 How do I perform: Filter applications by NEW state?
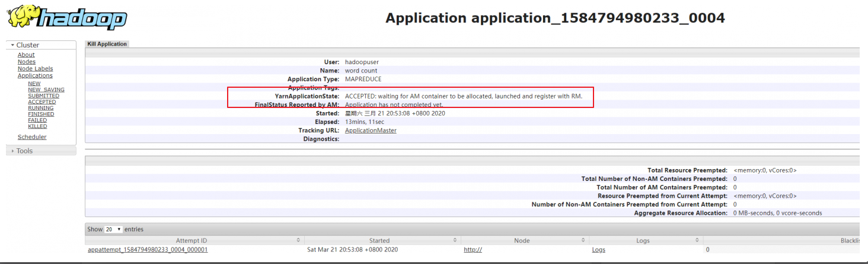tap(34, 84)
